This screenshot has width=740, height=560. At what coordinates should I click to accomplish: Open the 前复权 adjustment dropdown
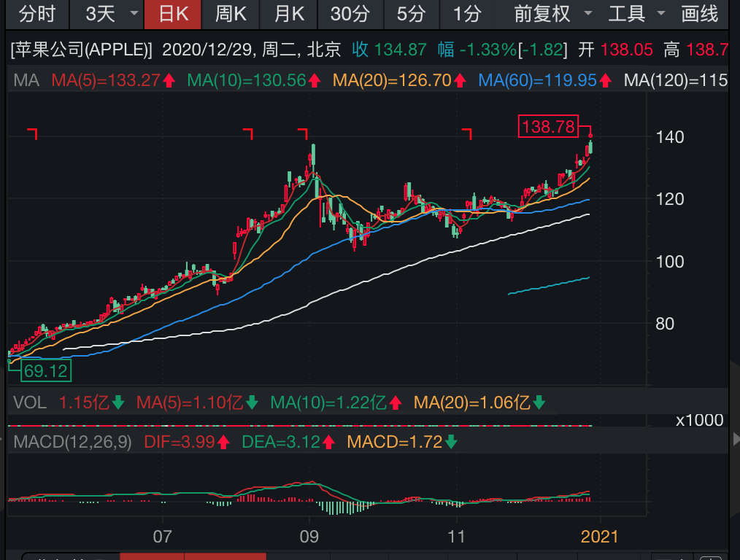tap(552, 14)
